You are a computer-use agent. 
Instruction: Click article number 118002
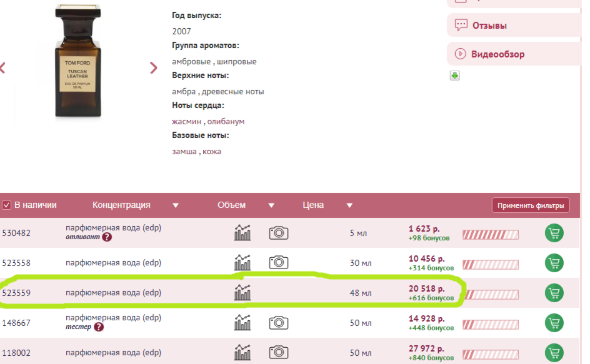click(16, 353)
